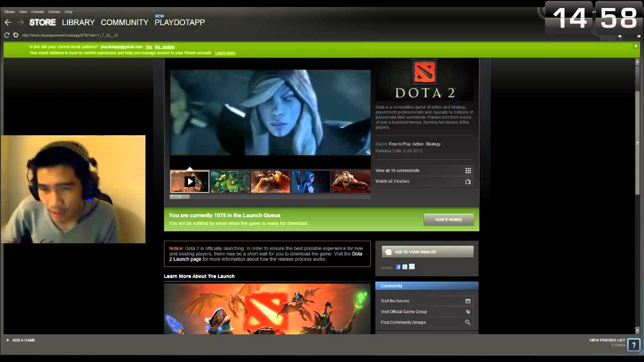The width and height of the screenshot is (644, 362).
Task: Click the plus icon for Add a Game
Action: point(8,340)
